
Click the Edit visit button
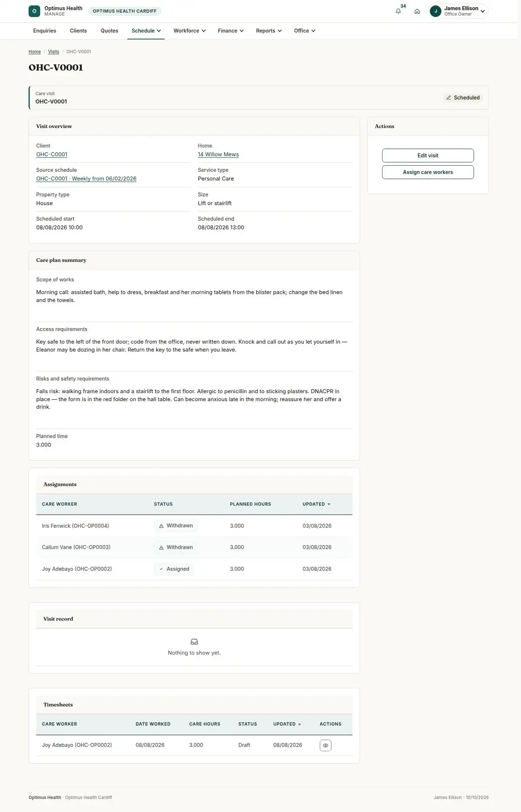[428, 155]
